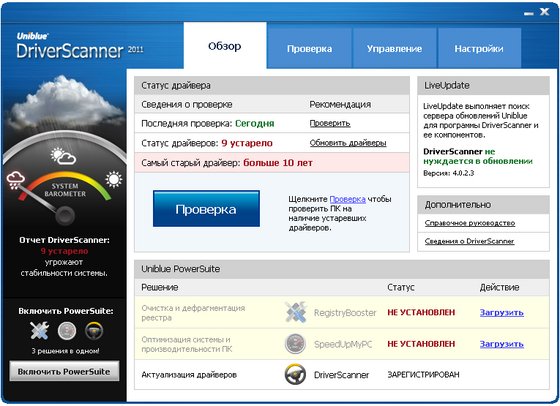Click the green 'Сегодня' last scan text
Viewport: 560px width, 406px height.
click(255, 124)
